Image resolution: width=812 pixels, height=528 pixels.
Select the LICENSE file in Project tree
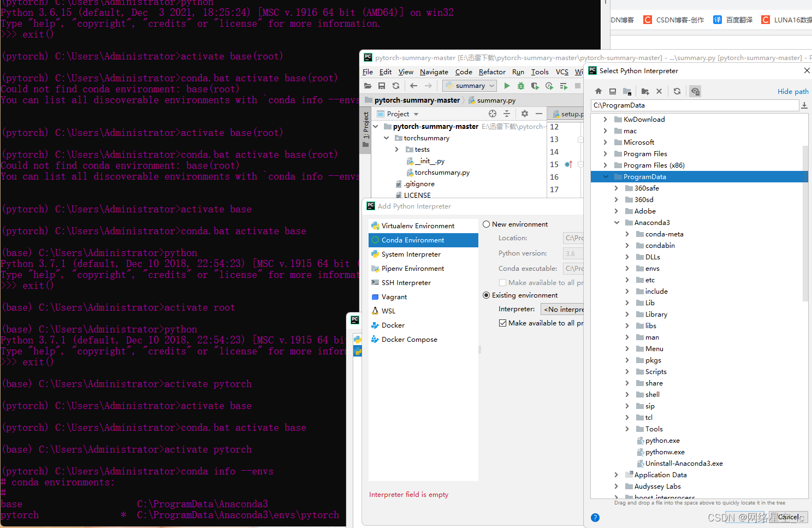(413, 195)
